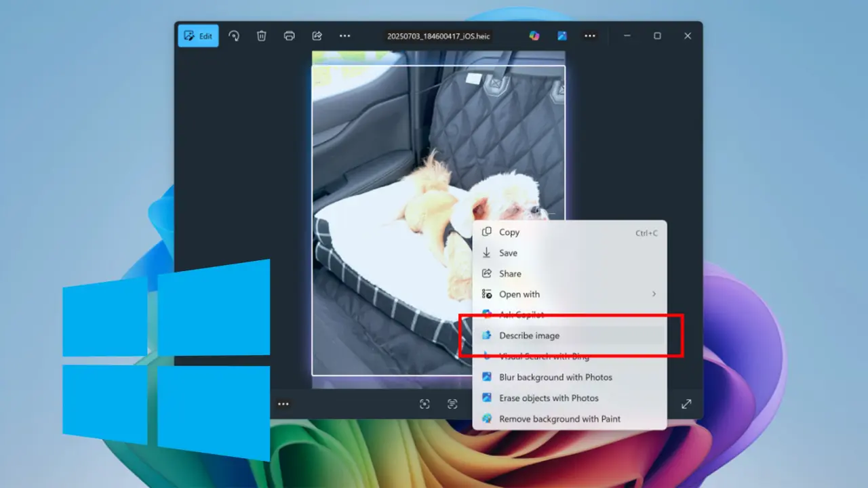Rotate the image using the rotate icon
868x488 pixels.
coord(234,36)
